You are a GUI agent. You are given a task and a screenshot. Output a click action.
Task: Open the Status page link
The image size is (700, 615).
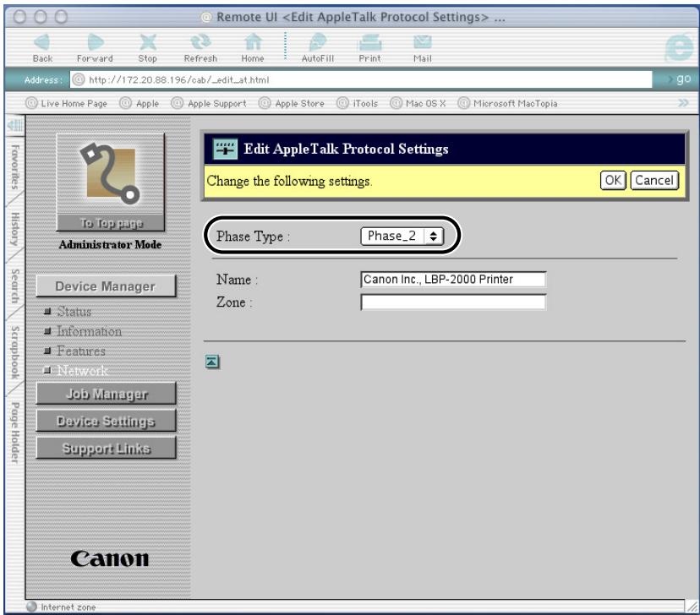[74, 311]
